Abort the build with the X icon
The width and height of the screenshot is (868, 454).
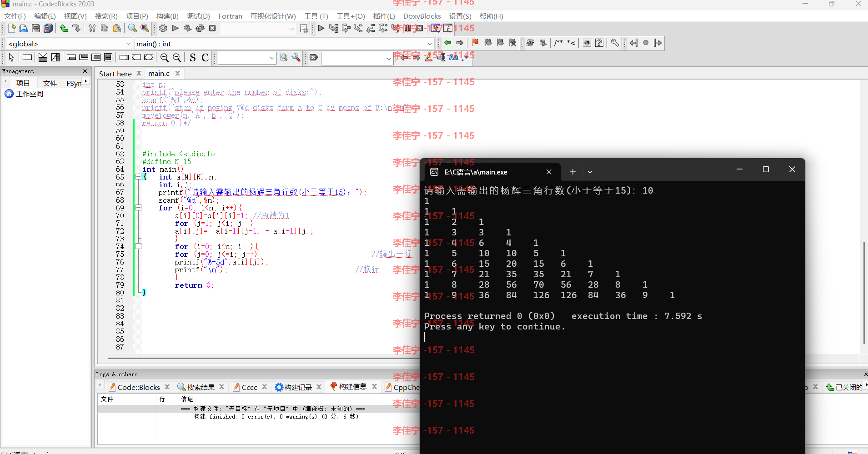pos(212,28)
